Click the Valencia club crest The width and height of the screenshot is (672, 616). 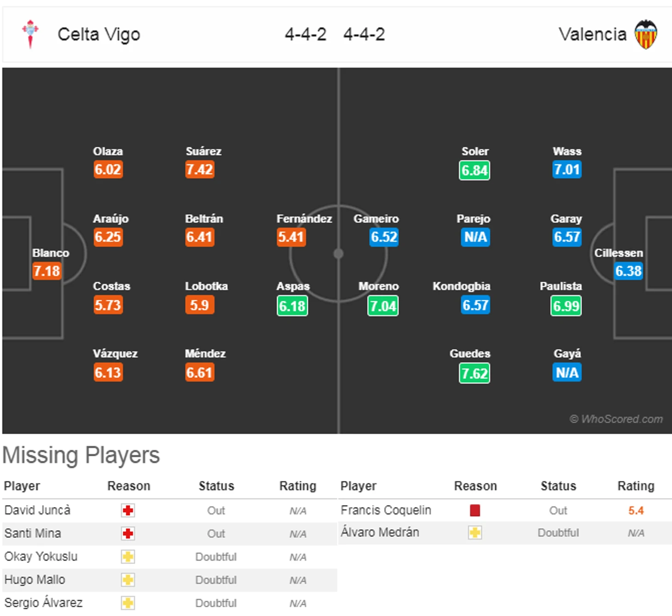[x=646, y=35]
